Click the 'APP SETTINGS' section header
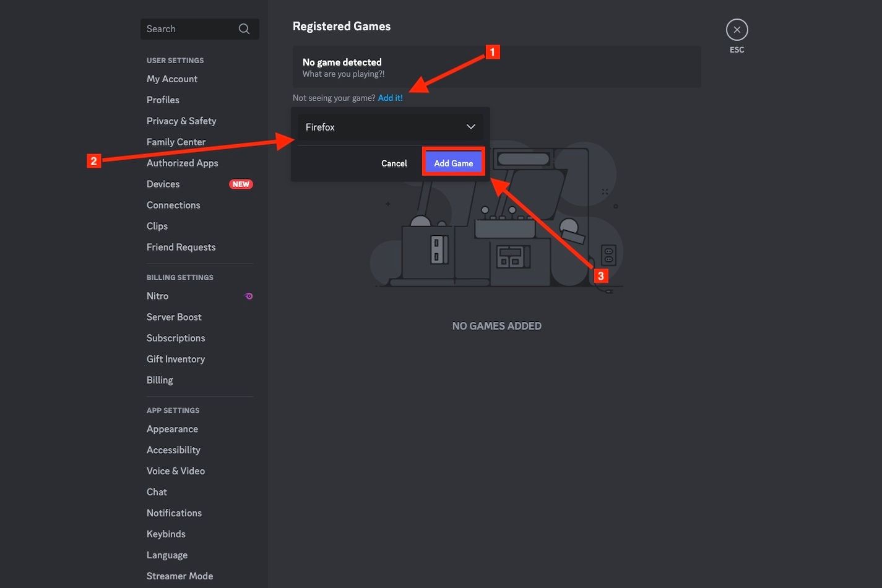Viewport: 882px width, 588px height. click(173, 411)
